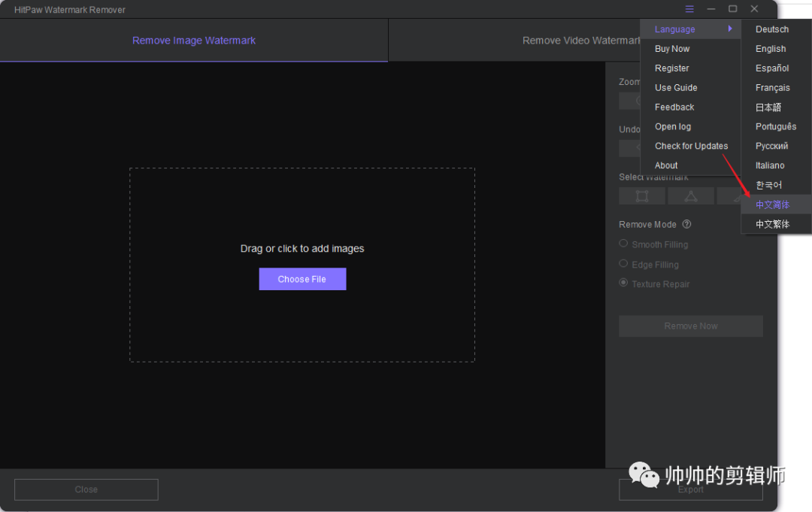Set language to English

tap(777, 49)
